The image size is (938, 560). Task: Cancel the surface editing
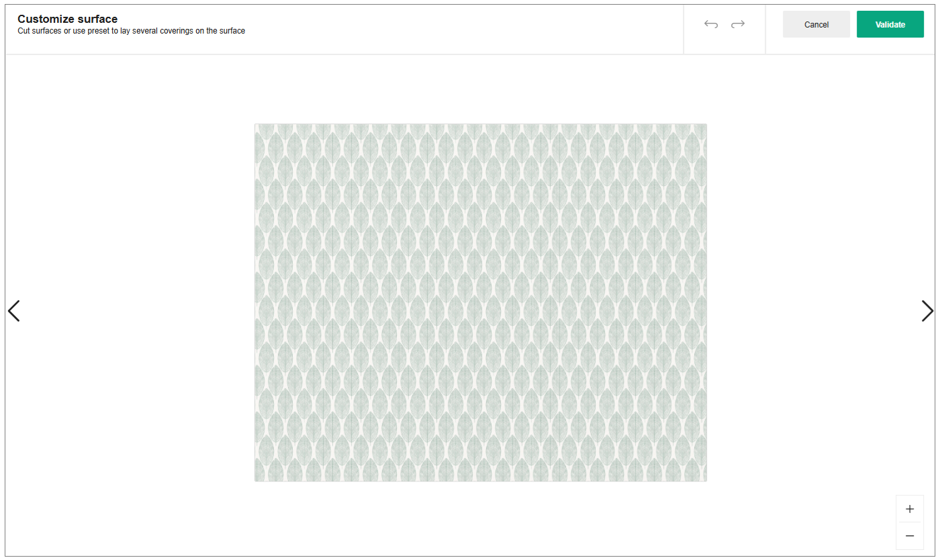[816, 24]
